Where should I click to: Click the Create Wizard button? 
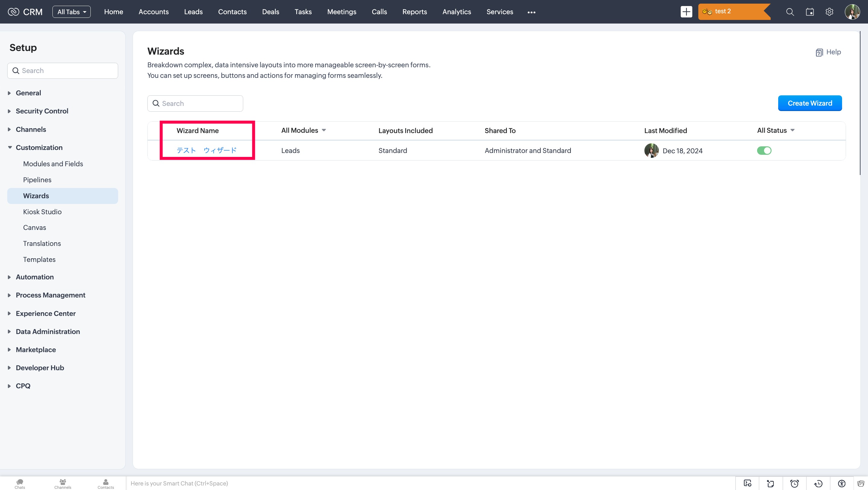810,103
